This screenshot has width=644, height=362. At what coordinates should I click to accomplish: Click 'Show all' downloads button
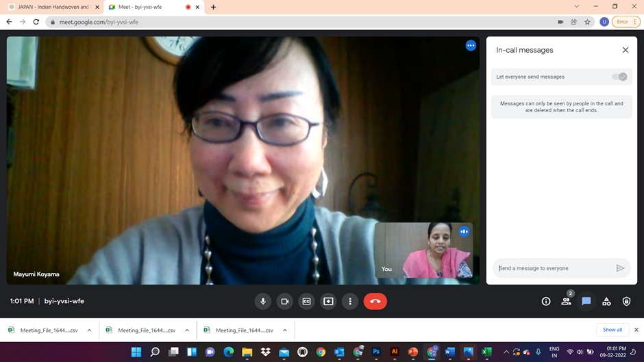[612, 330]
